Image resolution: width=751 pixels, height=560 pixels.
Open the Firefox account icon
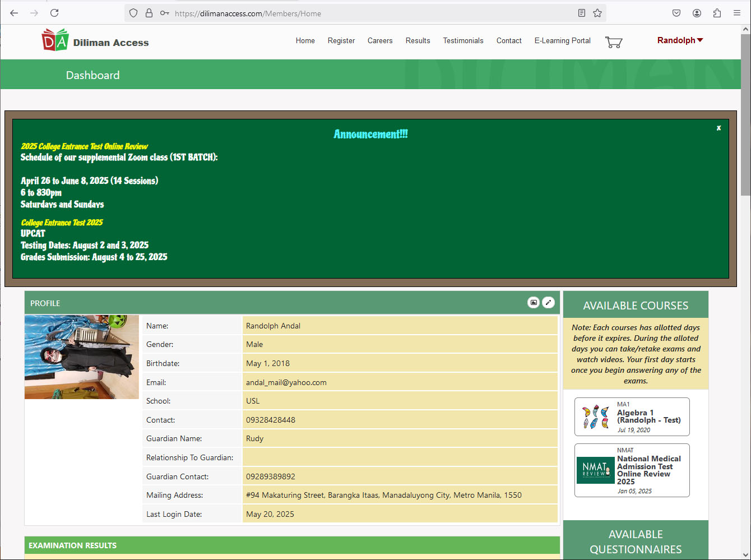coord(697,13)
